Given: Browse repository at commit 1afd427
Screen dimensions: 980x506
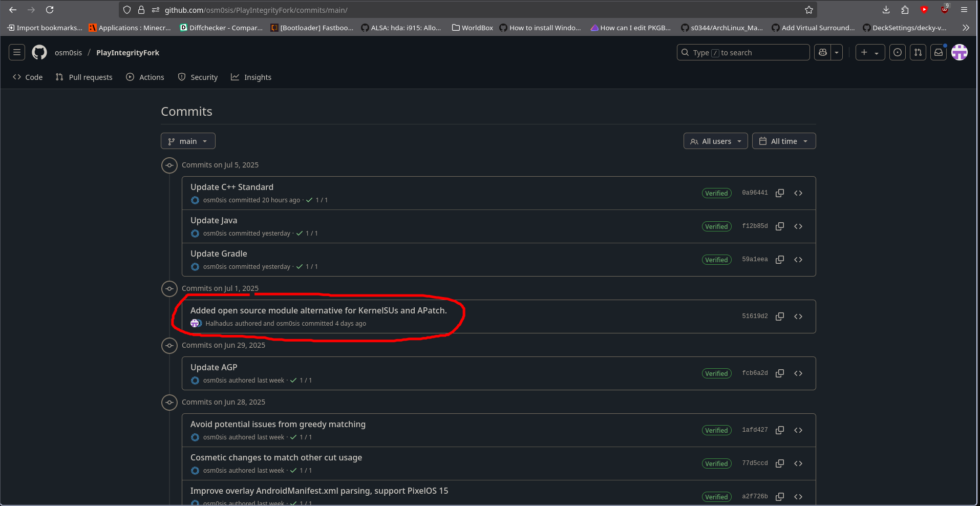Looking at the screenshot, I should coord(798,430).
